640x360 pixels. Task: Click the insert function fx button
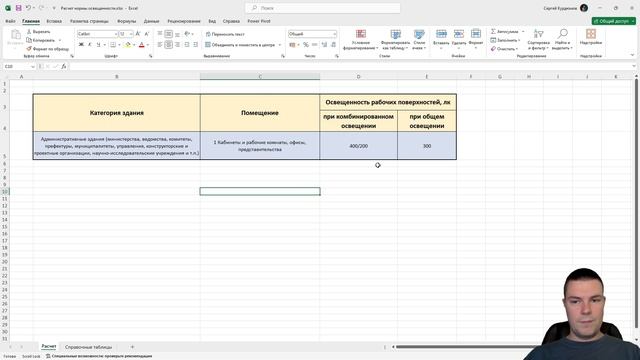click(64, 66)
